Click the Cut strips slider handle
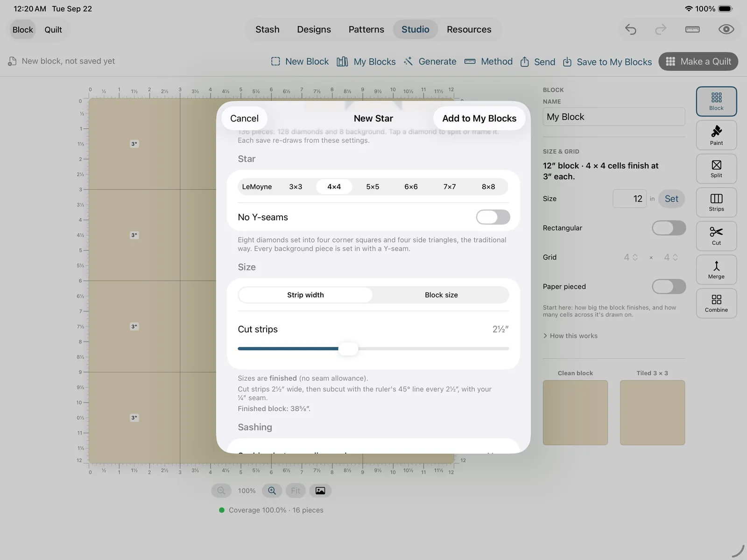Viewport: 747px width, 560px height. 348,349
